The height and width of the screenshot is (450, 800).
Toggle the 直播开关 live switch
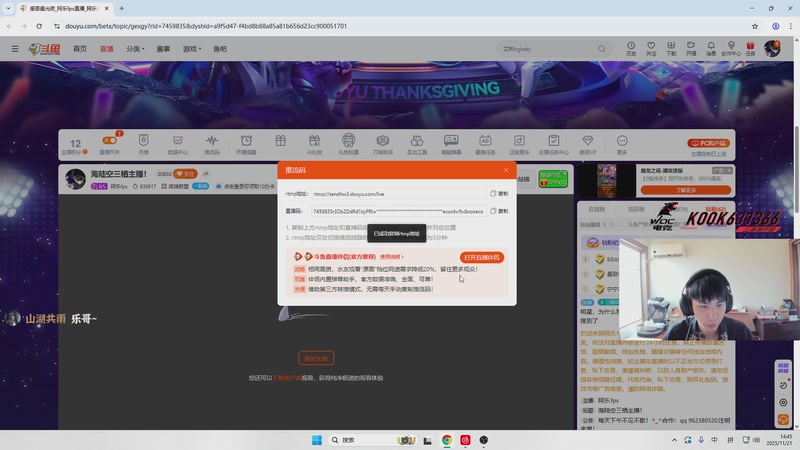[109, 140]
